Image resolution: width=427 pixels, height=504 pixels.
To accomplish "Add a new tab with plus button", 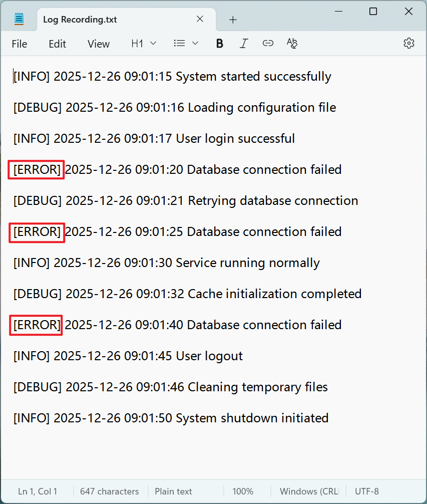I will click(233, 20).
